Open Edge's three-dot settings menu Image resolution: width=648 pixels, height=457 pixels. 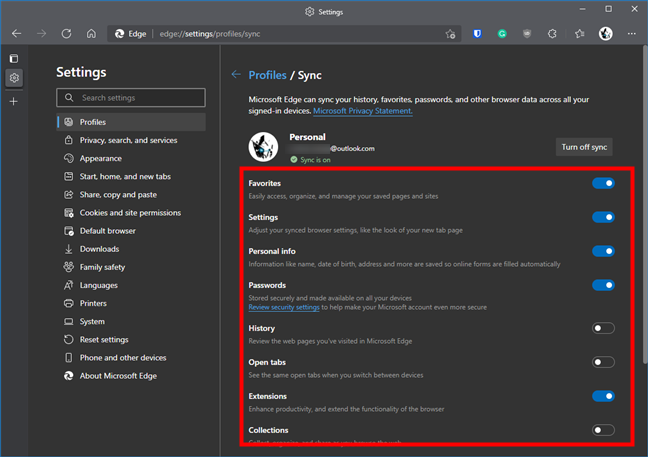[632, 33]
